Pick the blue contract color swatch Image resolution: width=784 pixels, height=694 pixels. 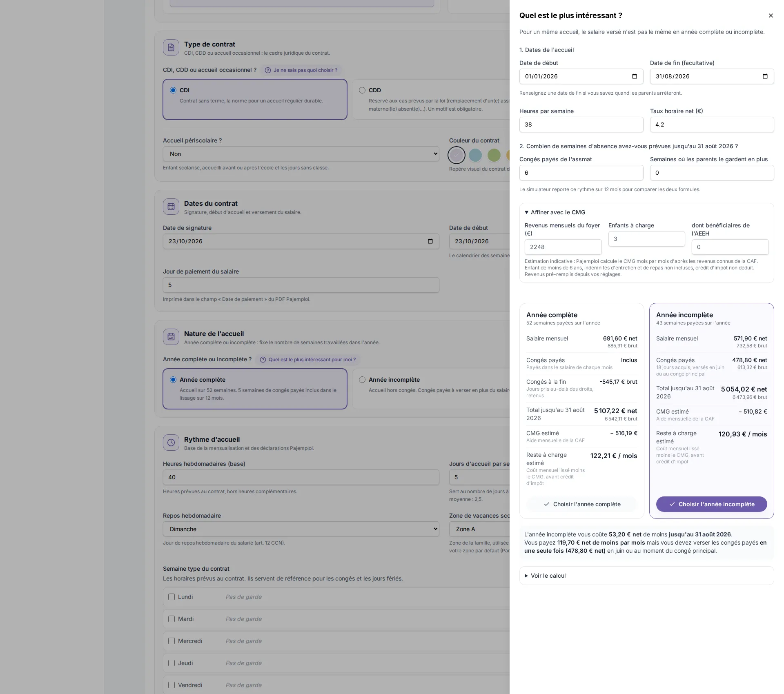(475, 155)
